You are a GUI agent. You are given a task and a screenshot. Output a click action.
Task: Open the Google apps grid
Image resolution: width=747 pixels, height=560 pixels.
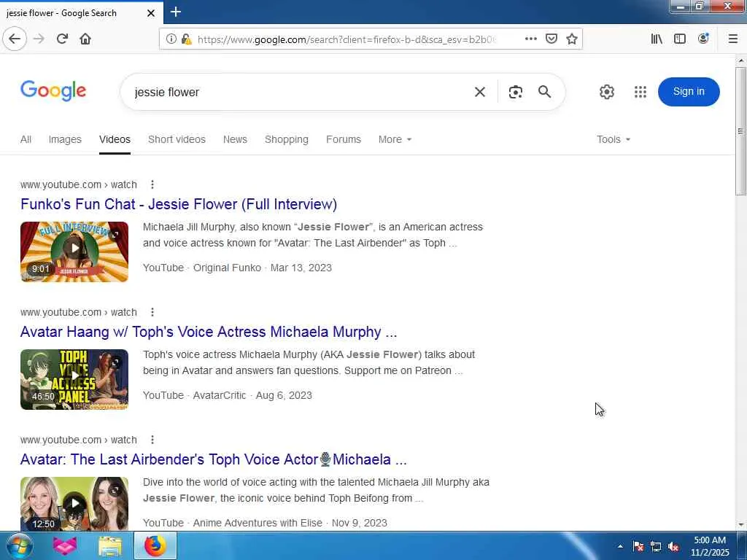(x=640, y=92)
